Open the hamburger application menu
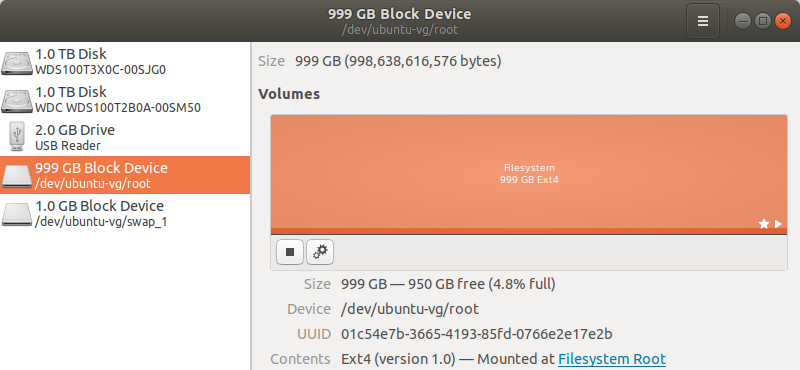This screenshot has width=800, height=370. click(x=703, y=21)
